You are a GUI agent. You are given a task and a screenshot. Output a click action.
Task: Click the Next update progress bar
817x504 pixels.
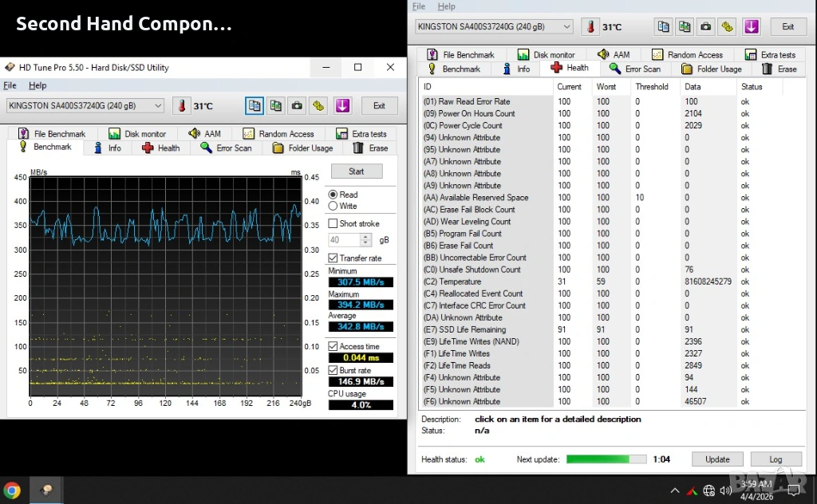[x=606, y=459]
